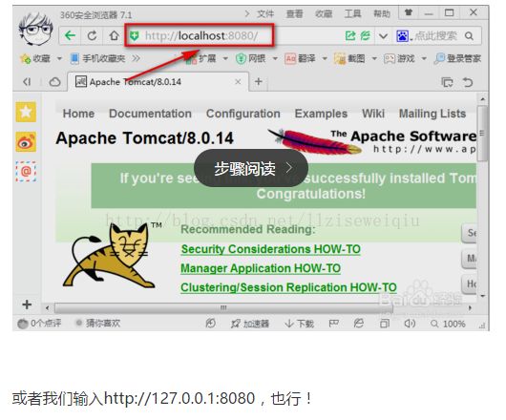
Task: Open the Mailing Lists nav link
Action: point(432,114)
